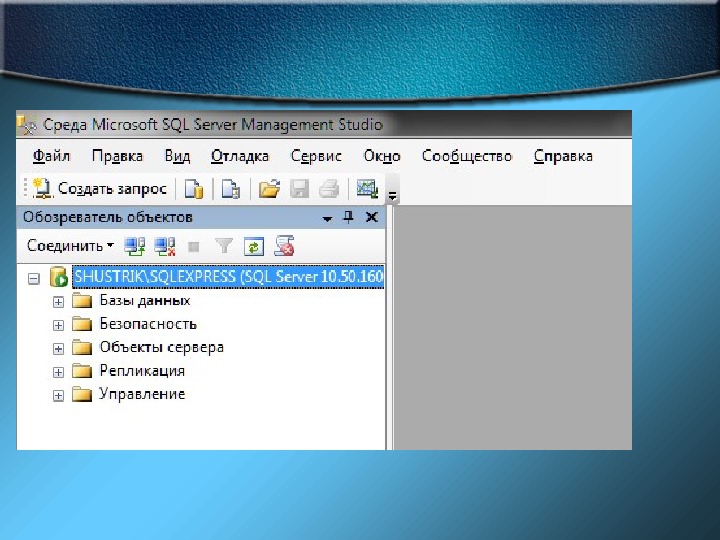Click the Management Studio title bar icon
This screenshot has height=540, width=720.
pos(27,125)
